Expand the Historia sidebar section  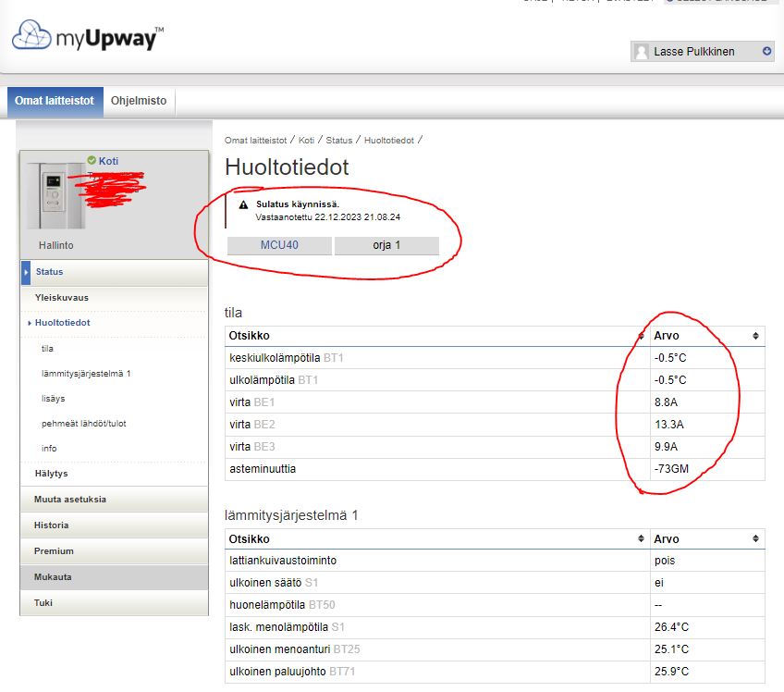point(52,525)
